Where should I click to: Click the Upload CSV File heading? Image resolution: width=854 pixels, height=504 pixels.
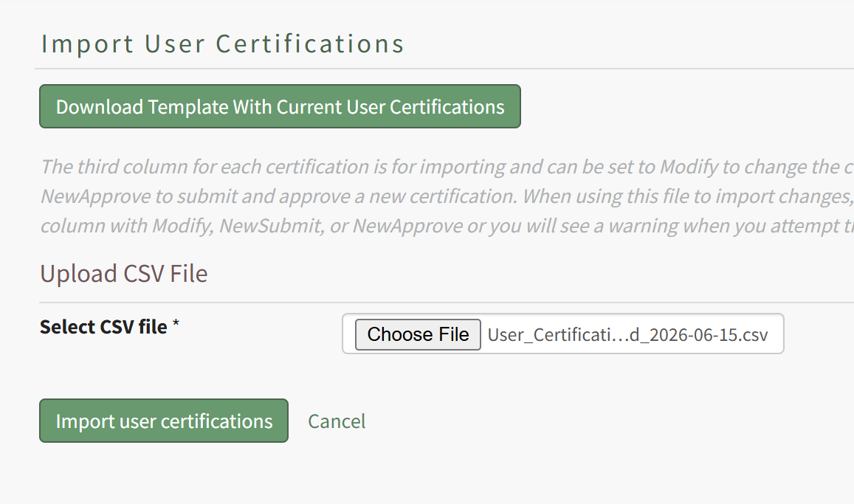[x=123, y=273]
